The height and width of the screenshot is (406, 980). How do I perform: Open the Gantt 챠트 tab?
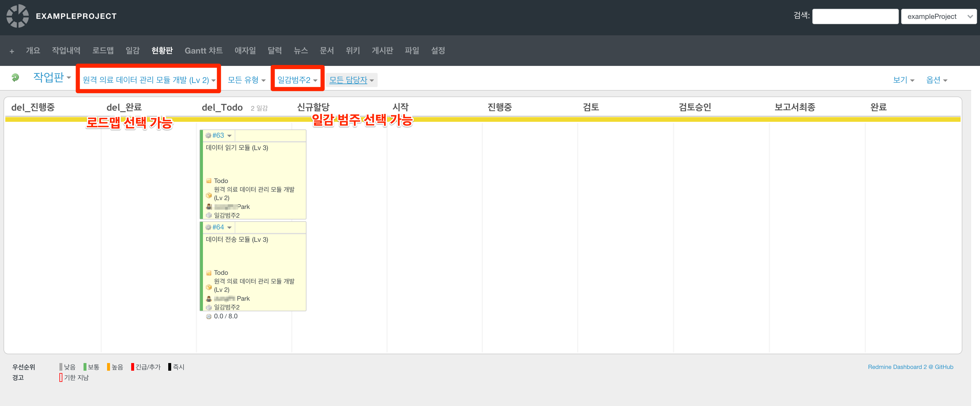[204, 51]
